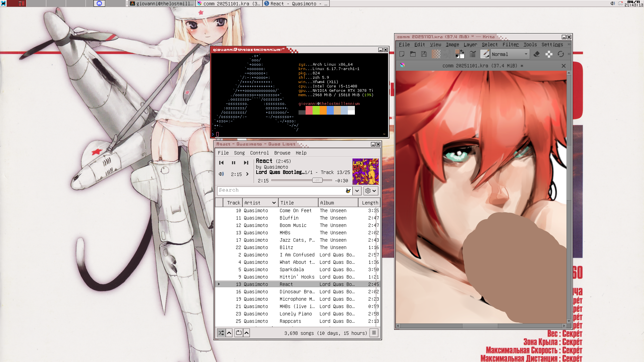The height and width of the screenshot is (362, 644).
Task: Toggle Krita eraser mode
Action: (537, 54)
